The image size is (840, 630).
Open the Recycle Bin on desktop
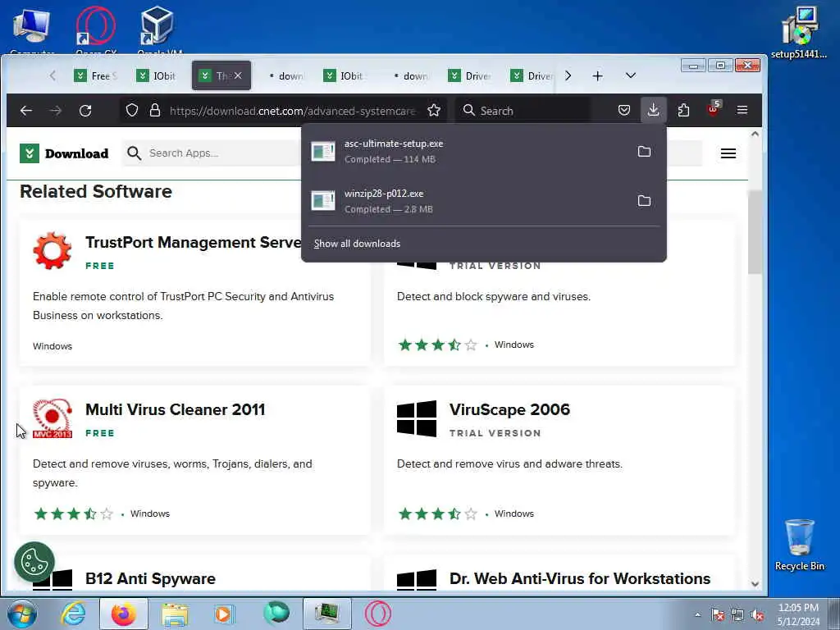coord(799,545)
